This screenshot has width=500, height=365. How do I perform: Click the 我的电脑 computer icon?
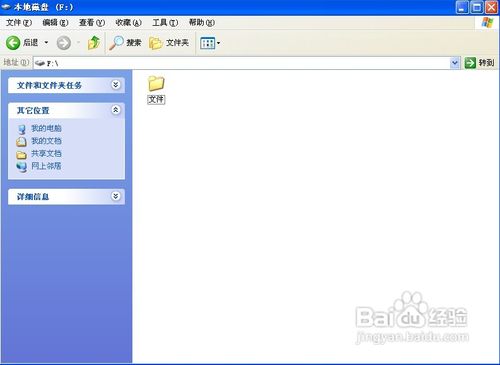coord(22,129)
